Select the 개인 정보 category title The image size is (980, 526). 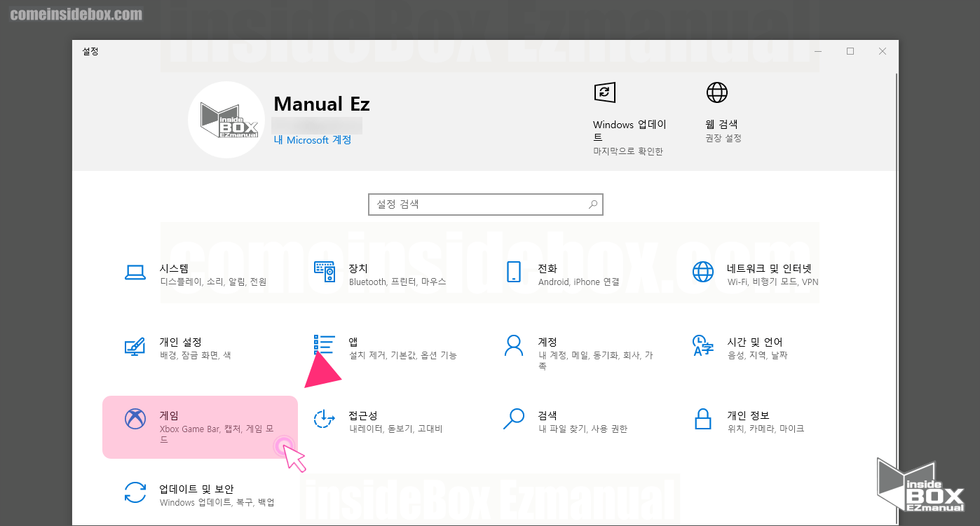[x=748, y=415]
